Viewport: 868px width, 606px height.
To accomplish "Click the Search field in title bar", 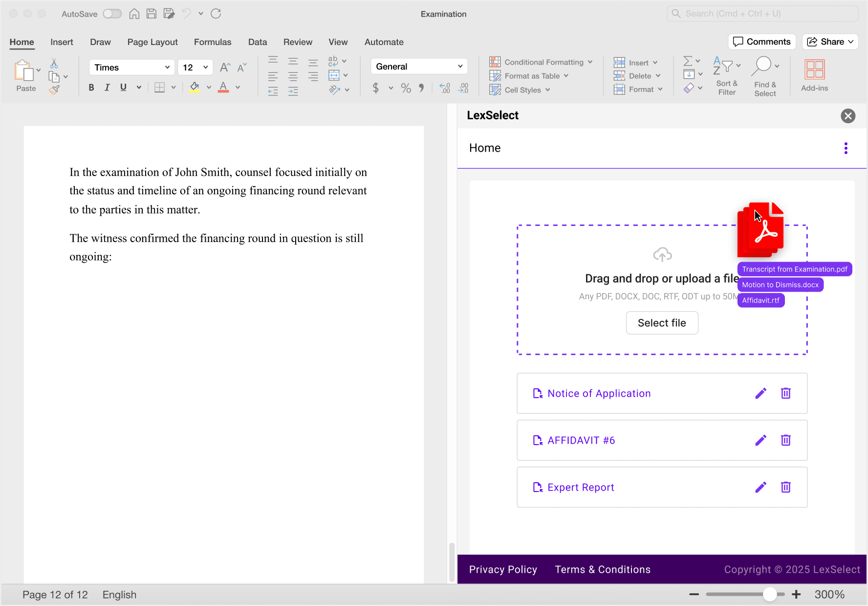I will tap(762, 14).
